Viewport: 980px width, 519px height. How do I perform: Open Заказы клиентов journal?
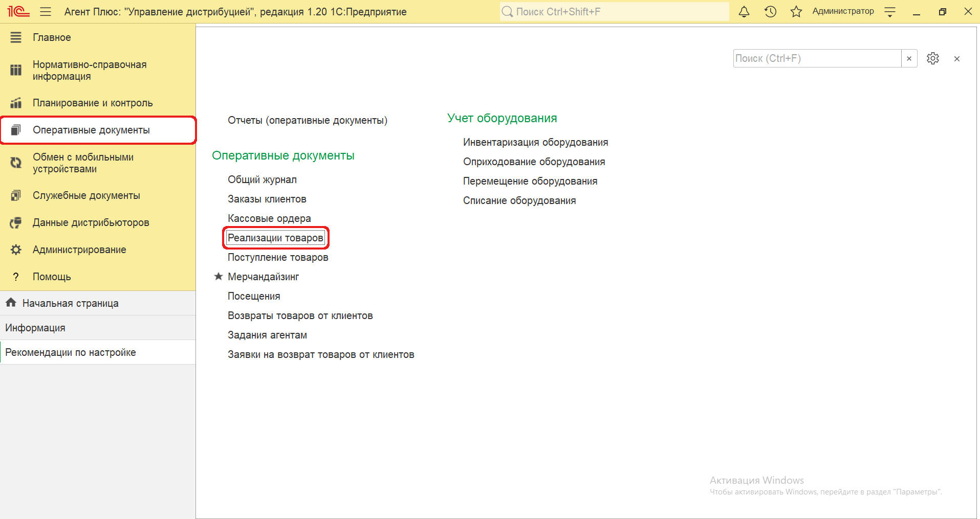click(267, 199)
